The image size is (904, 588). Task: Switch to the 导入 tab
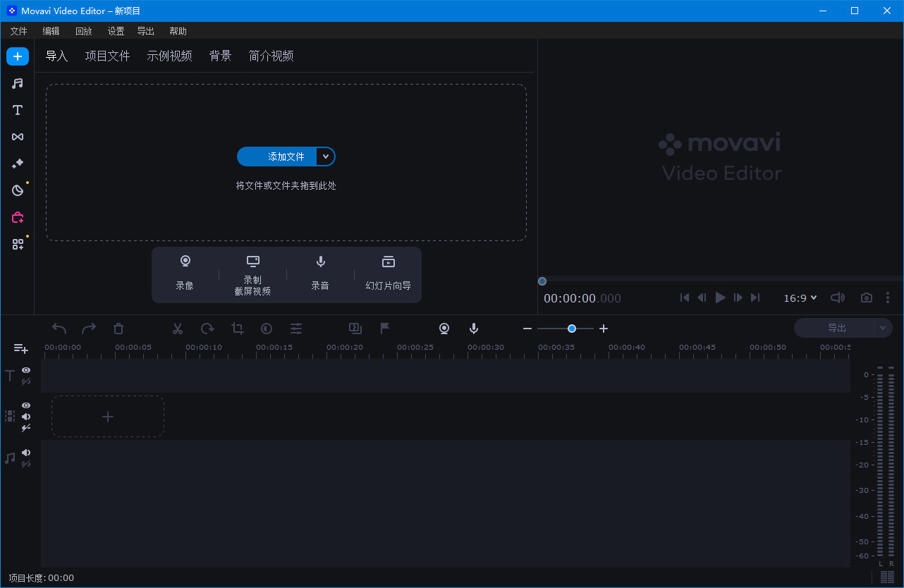[57, 56]
